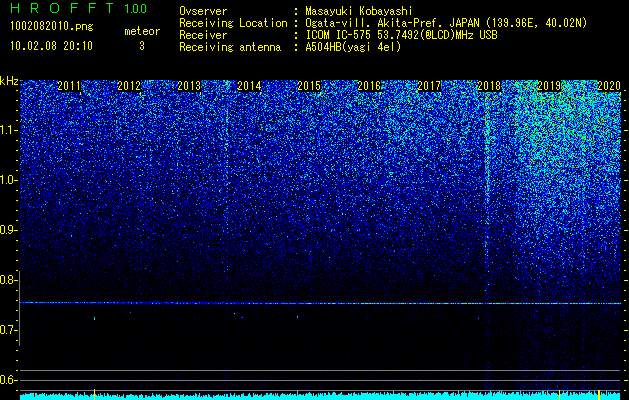Viewport: 629px width, 400px height.
Task: Click observer name Masayuki Kobayashi
Action: tap(359, 11)
